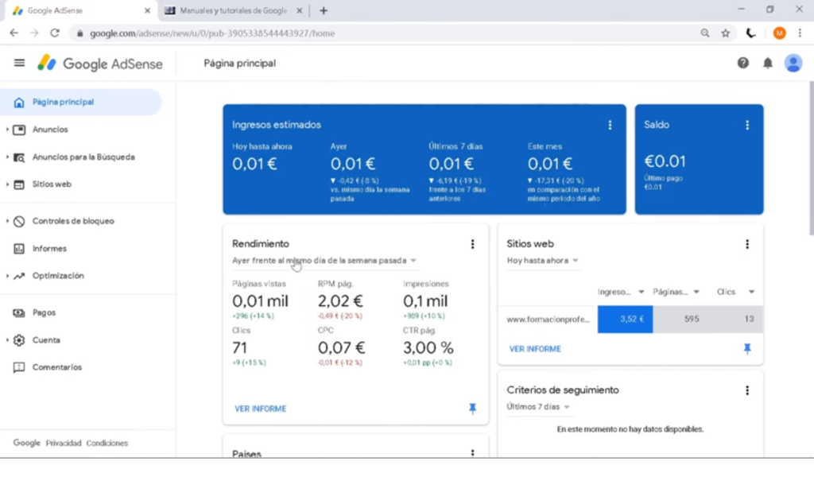Click the Google footer link
This screenshot has height=504, width=814.
[26, 443]
